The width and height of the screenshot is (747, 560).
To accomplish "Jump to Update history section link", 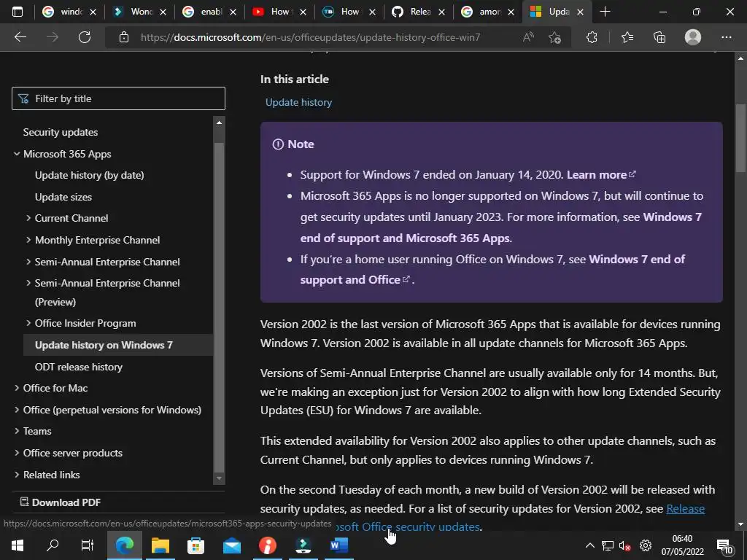I will (298, 102).
